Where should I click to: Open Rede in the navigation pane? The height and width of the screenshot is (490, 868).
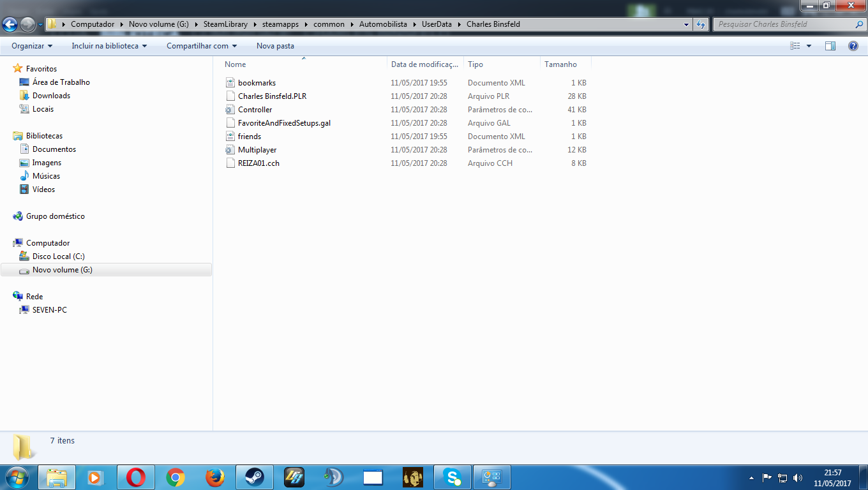click(34, 297)
